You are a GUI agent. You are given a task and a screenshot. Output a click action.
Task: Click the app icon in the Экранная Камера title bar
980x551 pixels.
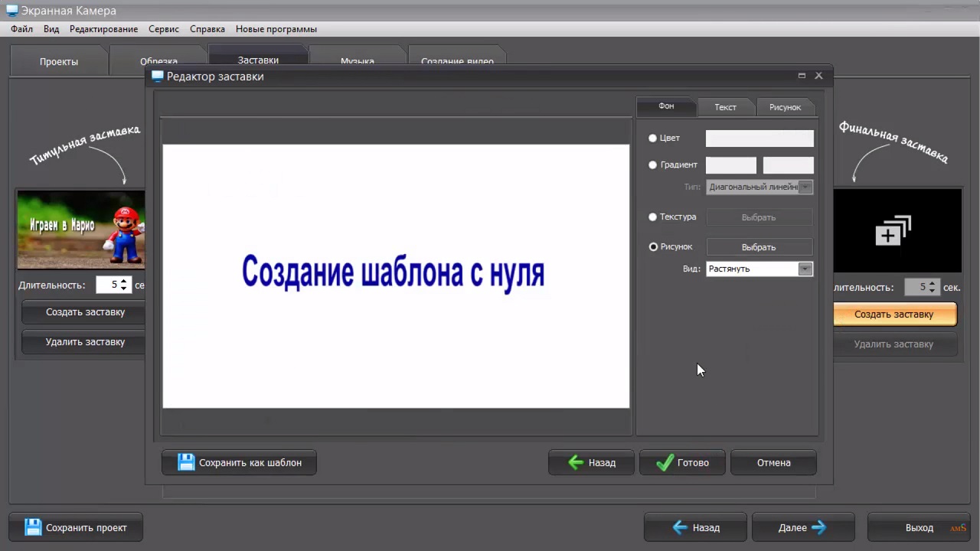click(x=11, y=11)
